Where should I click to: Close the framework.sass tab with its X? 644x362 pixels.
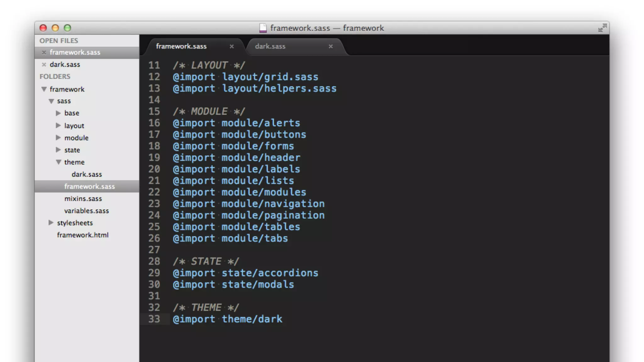click(232, 47)
